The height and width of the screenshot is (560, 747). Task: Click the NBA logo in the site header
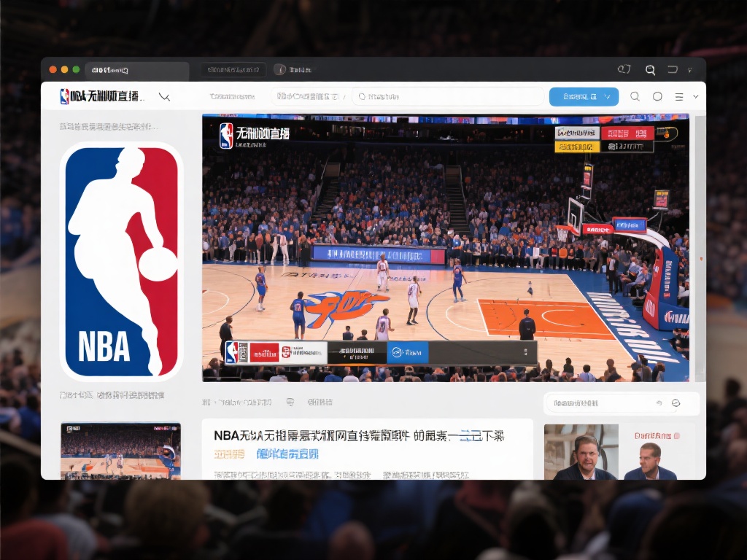tap(65, 96)
